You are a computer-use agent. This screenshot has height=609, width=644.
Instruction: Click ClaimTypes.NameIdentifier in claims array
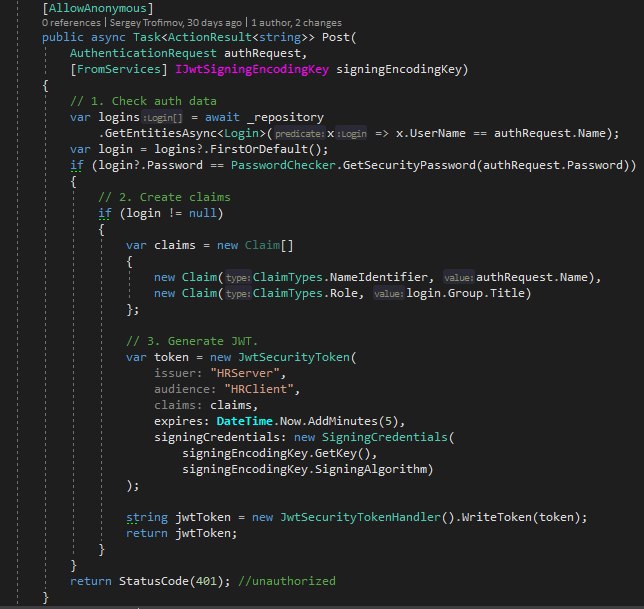(x=340, y=277)
